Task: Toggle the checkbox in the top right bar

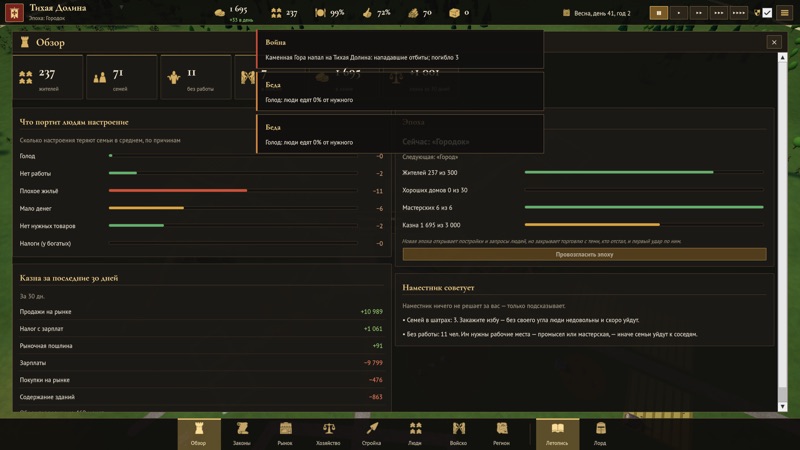Action: pos(767,13)
